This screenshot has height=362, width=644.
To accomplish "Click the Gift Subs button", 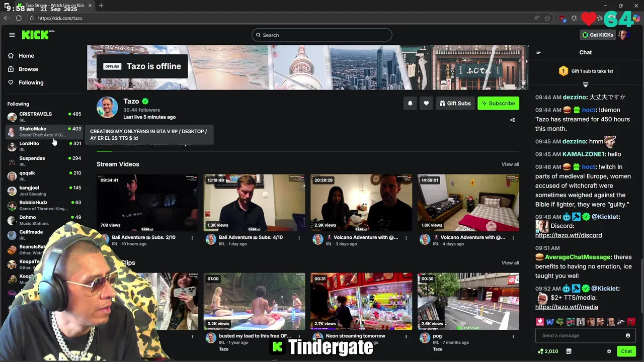I will [x=455, y=103].
